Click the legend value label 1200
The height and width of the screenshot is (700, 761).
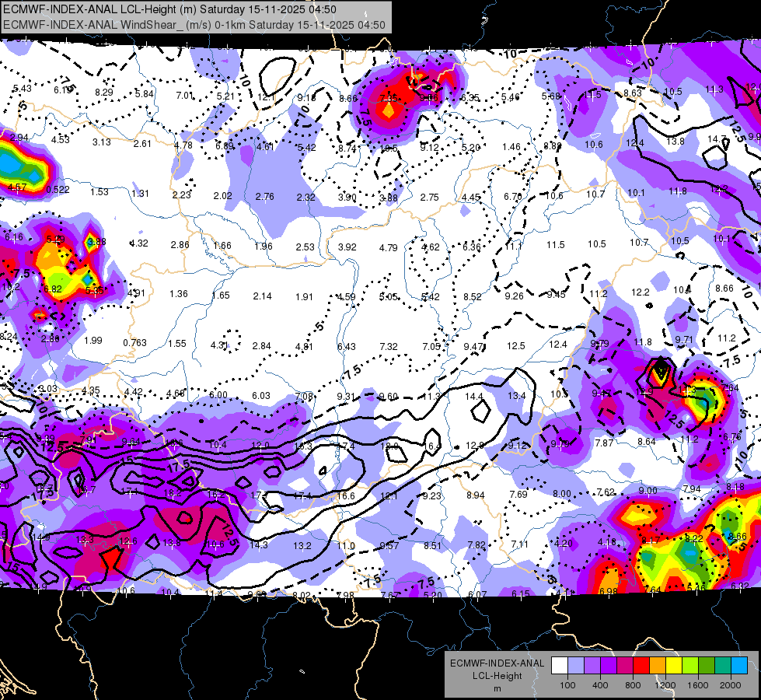click(665, 685)
